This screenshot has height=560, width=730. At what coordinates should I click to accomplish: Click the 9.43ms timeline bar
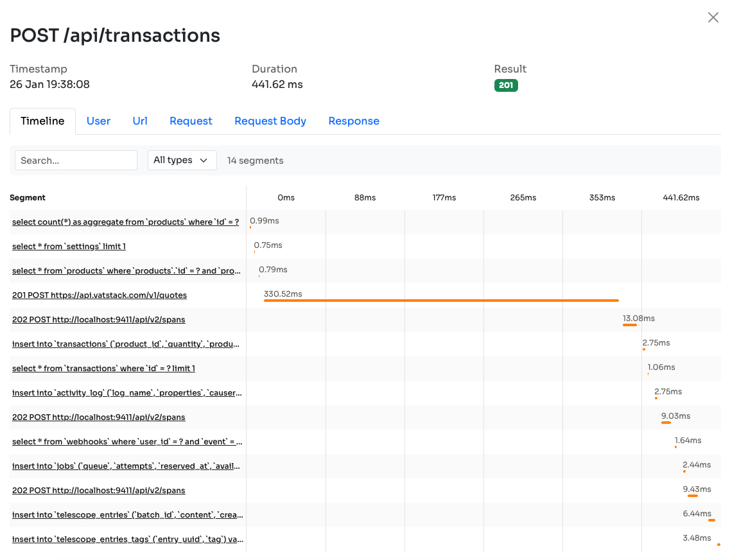693,496
